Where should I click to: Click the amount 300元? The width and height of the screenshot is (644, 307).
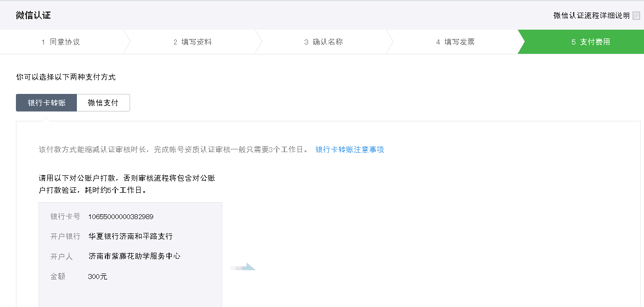pos(98,277)
